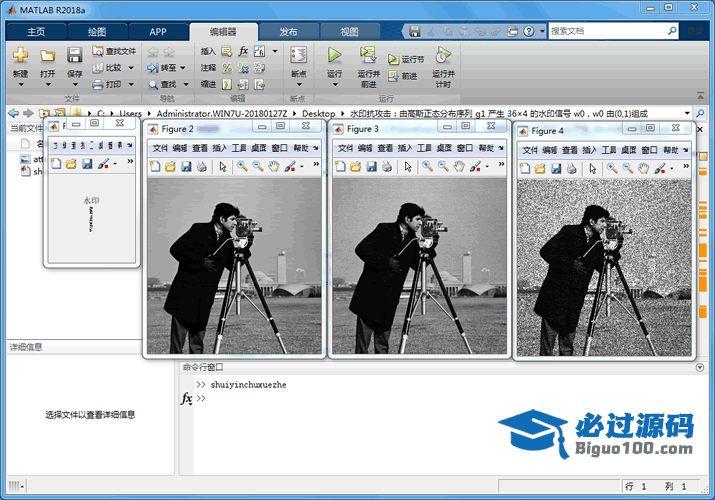Click the print icon in Figure 2
This screenshot has height=500, width=715.
click(202, 167)
